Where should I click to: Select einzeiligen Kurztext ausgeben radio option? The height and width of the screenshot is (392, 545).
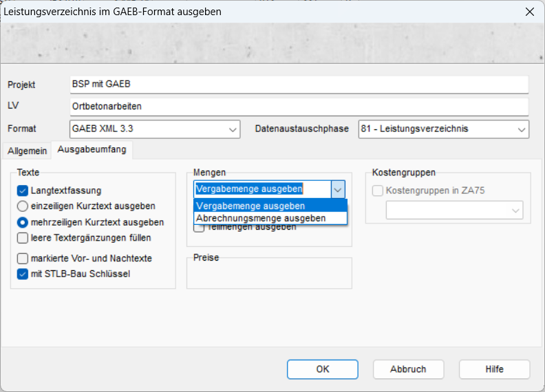[x=23, y=206]
